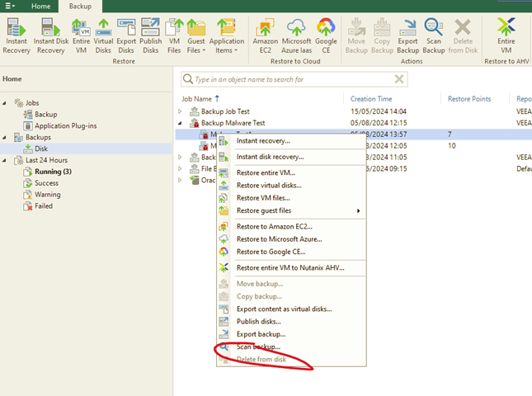
Task: Click the Home navigation pane header
Action: point(12,78)
